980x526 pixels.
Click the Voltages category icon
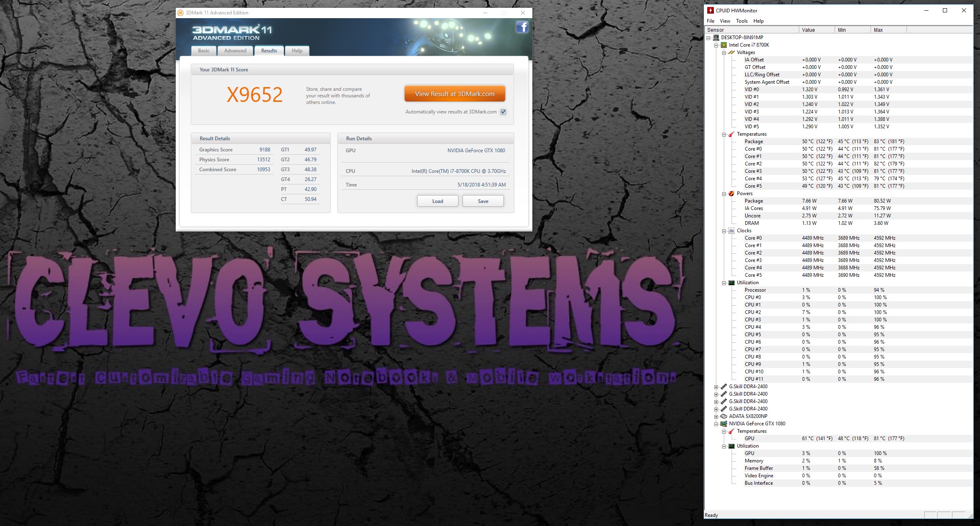732,52
